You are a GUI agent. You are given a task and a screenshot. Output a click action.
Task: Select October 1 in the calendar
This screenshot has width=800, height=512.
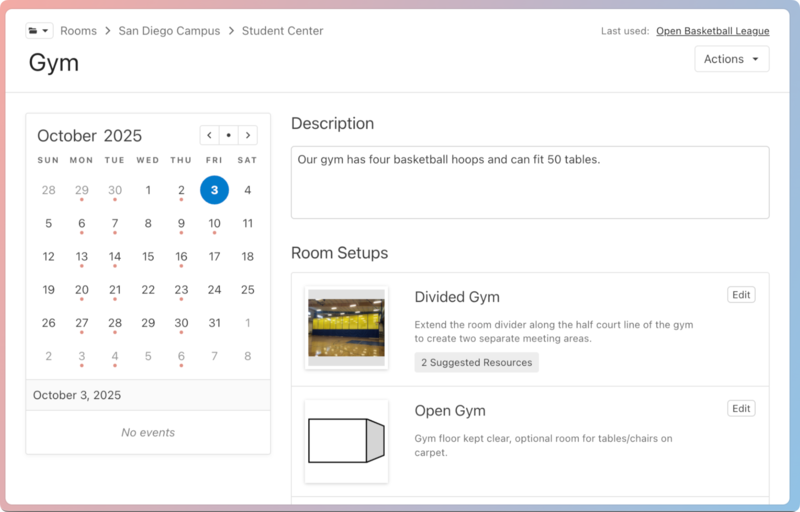click(x=148, y=190)
